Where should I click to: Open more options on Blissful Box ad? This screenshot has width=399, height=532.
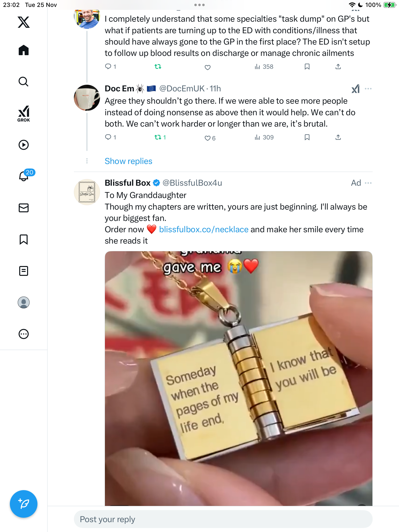(x=368, y=183)
